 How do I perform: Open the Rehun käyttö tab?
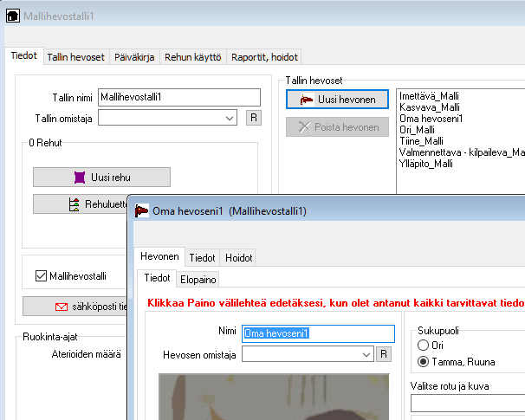pyautogui.click(x=193, y=57)
